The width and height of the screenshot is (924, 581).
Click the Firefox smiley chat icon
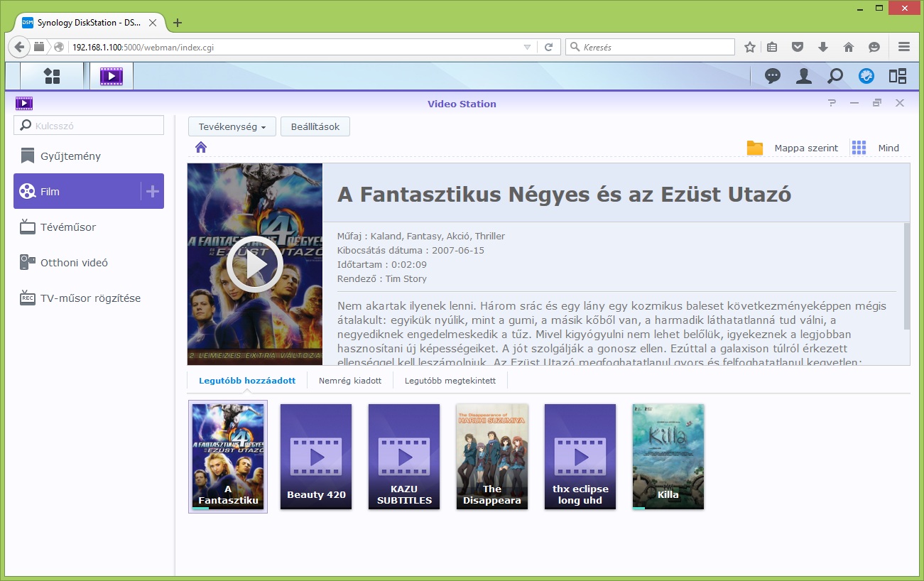pos(874,47)
